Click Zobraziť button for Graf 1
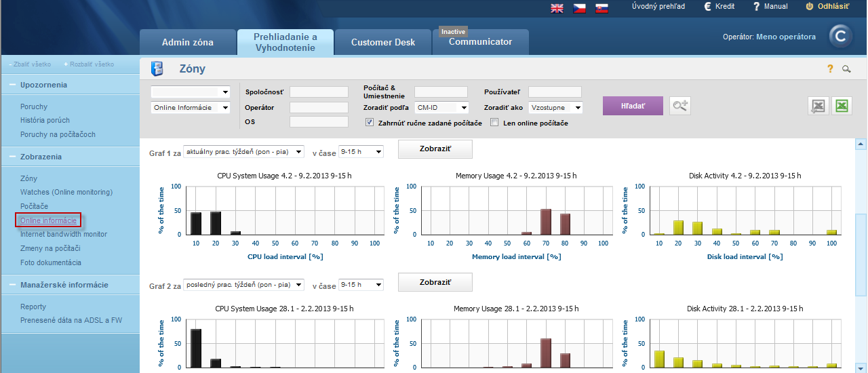 (435, 149)
